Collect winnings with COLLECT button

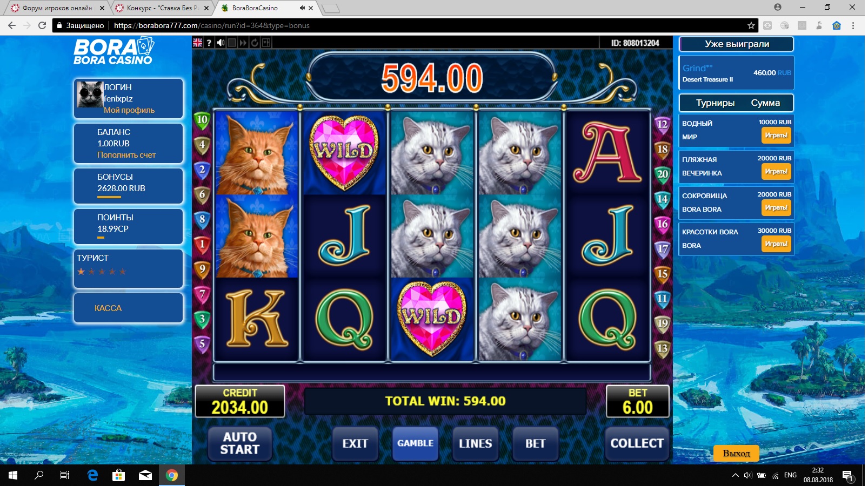click(x=637, y=443)
